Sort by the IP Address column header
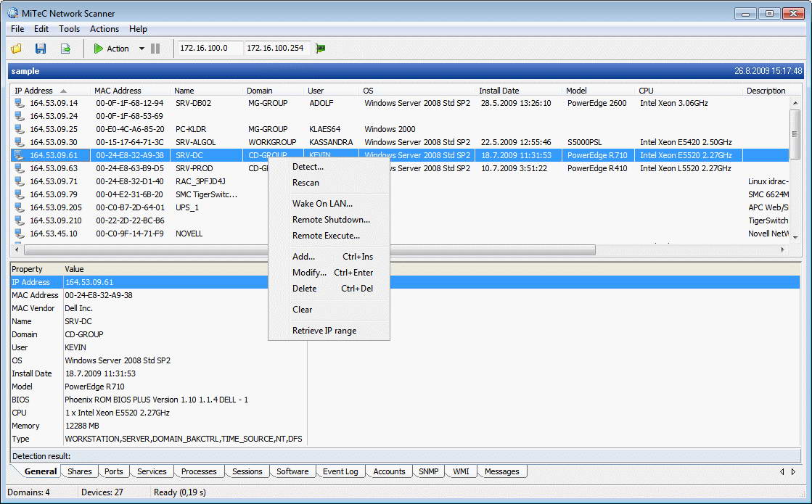The image size is (812, 504). click(x=34, y=91)
